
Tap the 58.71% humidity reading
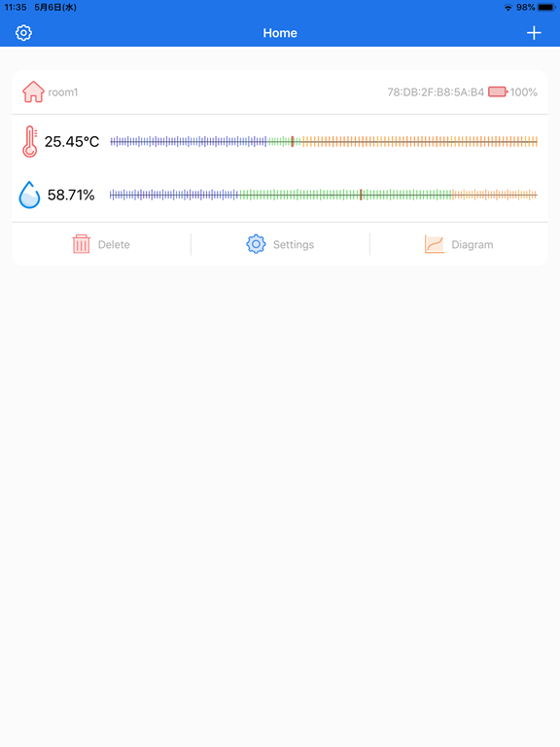pyautogui.click(x=71, y=195)
